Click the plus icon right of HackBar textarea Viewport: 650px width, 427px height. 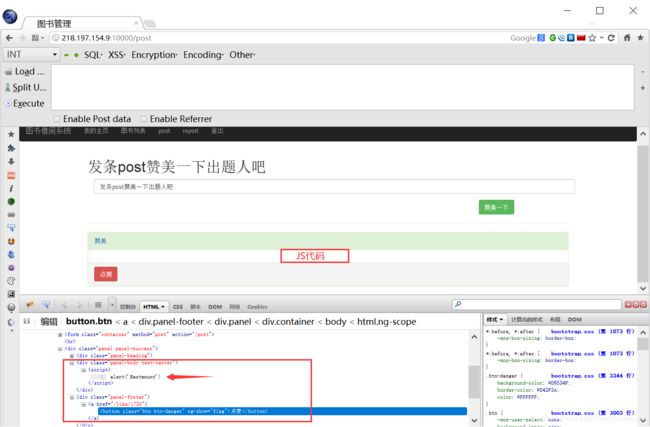(x=643, y=88)
